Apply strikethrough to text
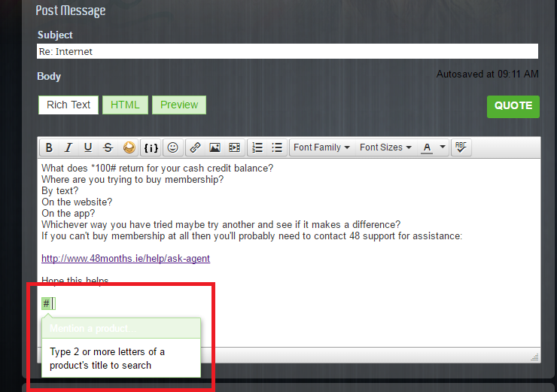The width and height of the screenshot is (557, 392). tap(108, 147)
